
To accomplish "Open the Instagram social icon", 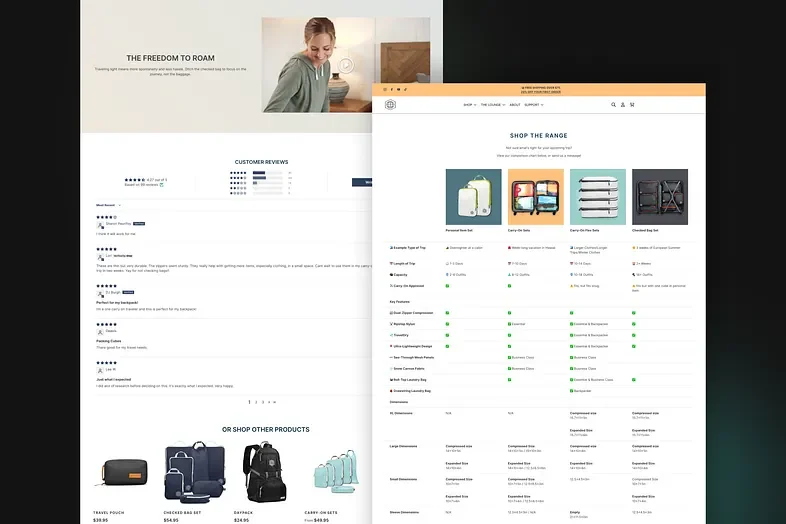I will (x=384, y=90).
